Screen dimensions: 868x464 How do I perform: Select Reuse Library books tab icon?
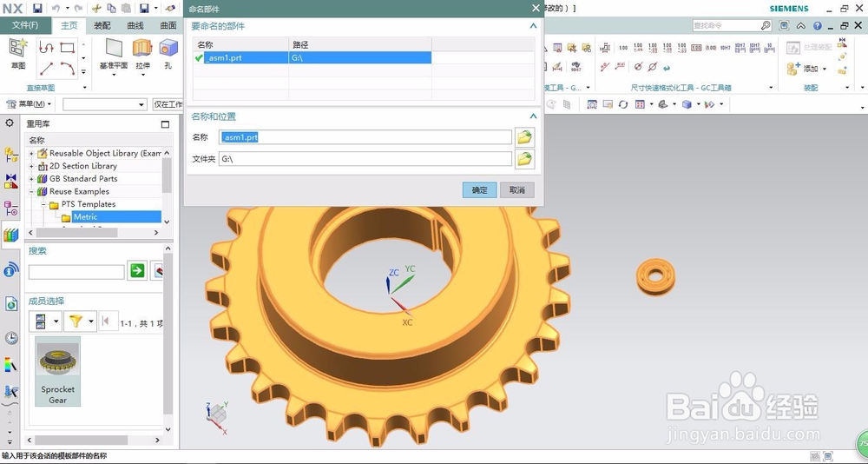pyautogui.click(x=11, y=235)
